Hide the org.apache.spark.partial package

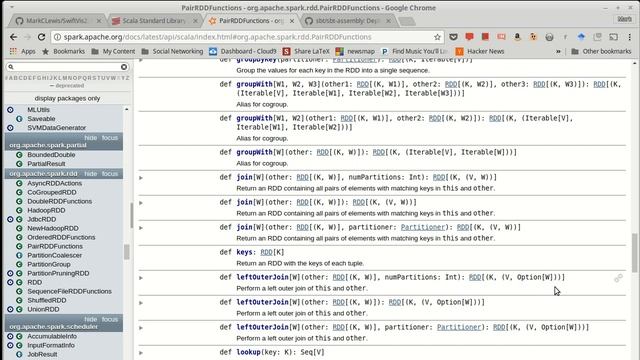91,138
